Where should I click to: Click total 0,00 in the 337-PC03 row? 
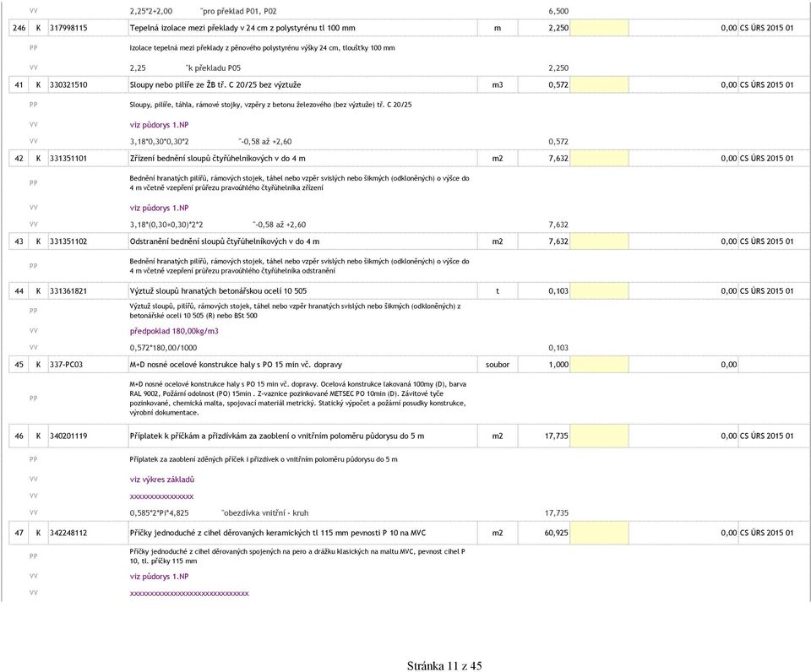pos(729,365)
